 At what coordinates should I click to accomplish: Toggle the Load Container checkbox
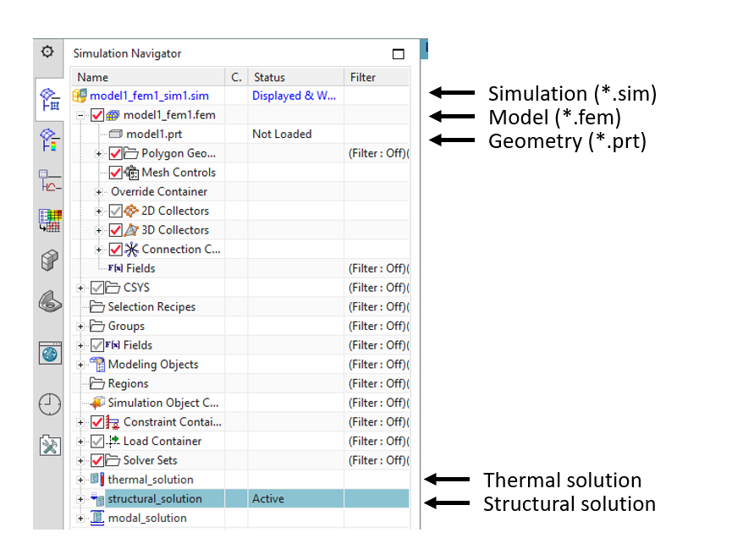(x=97, y=441)
